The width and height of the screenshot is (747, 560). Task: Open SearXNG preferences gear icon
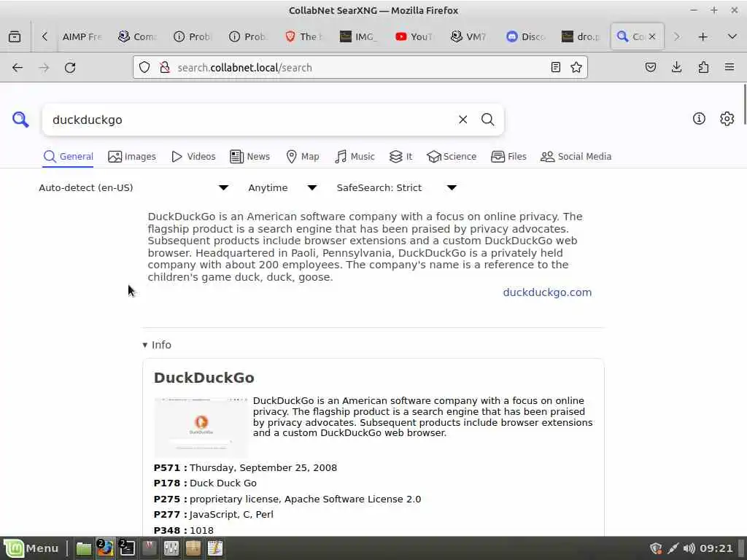[x=727, y=119]
